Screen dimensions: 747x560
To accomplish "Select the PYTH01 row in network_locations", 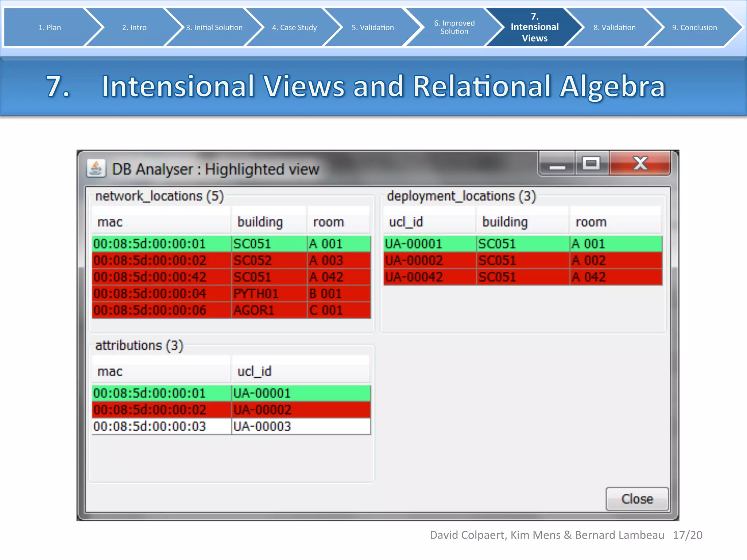I will (x=231, y=294).
